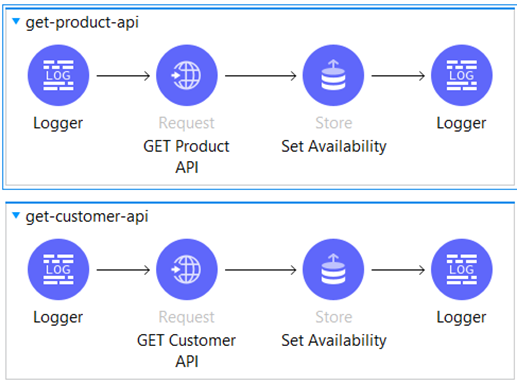This screenshot has height=384, width=517.
Task: Collapse the get-product-api flow
Action: click(x=16, y=22)
